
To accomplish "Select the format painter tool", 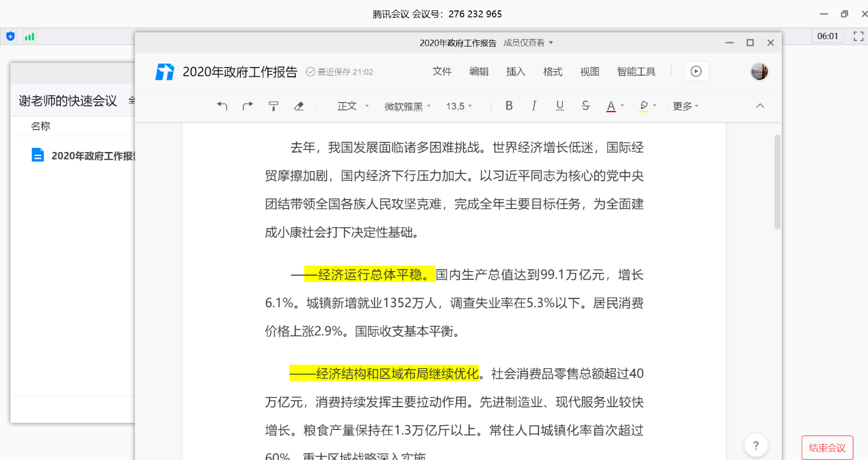I will coord(273,106).
